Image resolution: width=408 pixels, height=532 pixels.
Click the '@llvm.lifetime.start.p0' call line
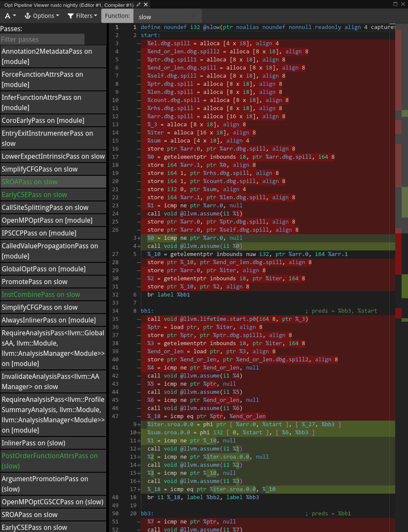point(228,319)
